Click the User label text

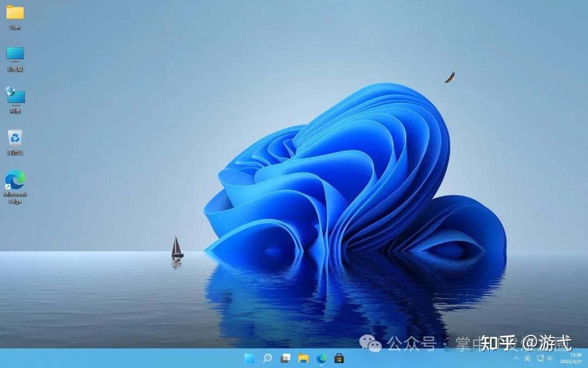tap(15, 27)
